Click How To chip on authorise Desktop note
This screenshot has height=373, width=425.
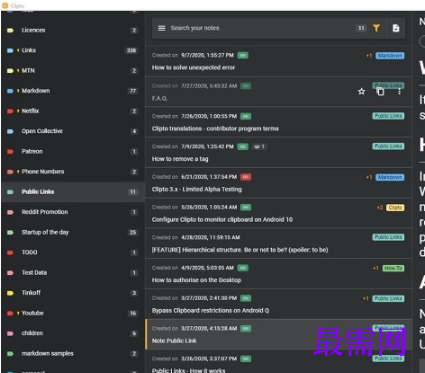393,268
